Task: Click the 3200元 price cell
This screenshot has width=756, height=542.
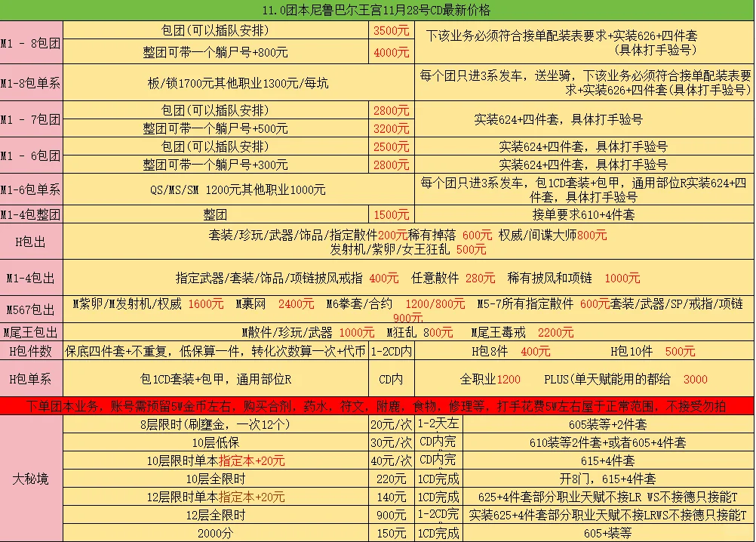Action: (x=392, y=128)
